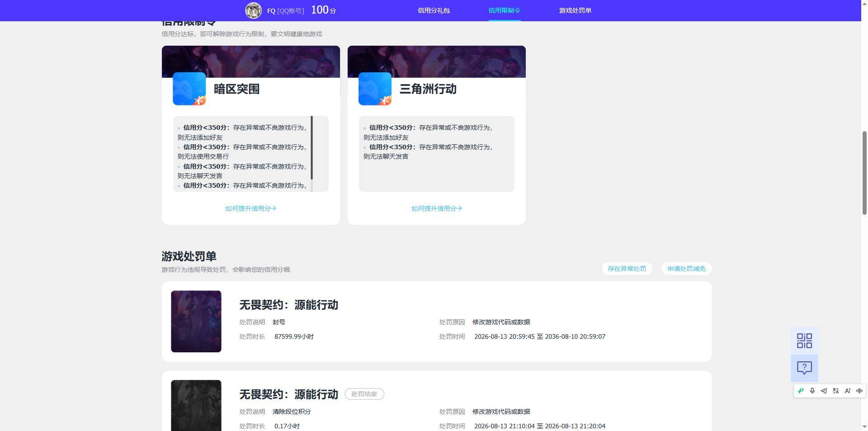Click the paper plane send icon
Viewport: 868px width, 431px height.
824,391
